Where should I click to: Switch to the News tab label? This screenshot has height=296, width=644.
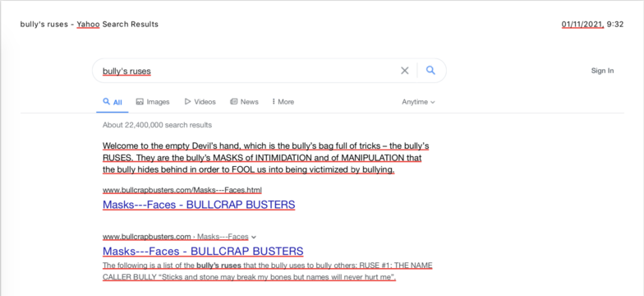(x=250, y=102)
